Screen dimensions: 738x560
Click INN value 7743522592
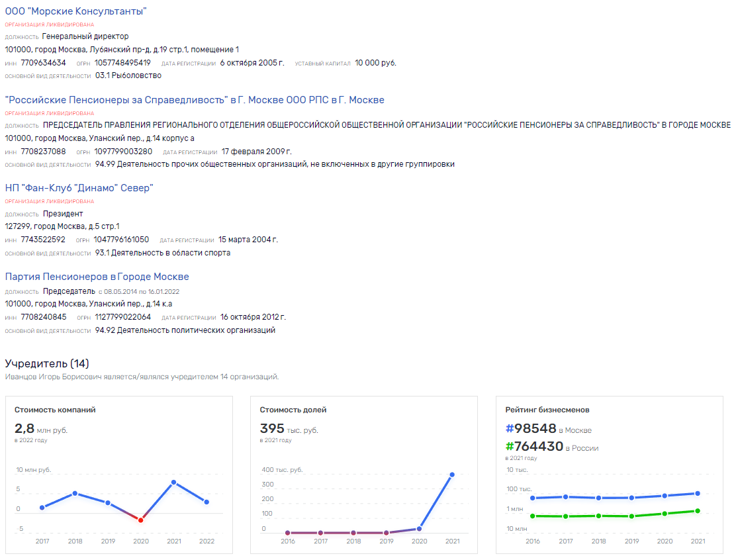(x=43, y=240)
